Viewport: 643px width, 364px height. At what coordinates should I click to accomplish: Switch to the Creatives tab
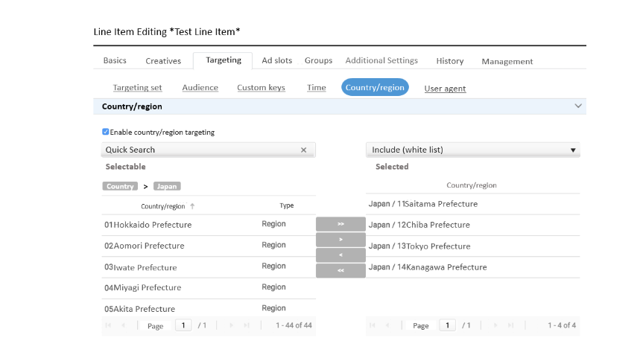pyautogui.click(x=163, y=61)
